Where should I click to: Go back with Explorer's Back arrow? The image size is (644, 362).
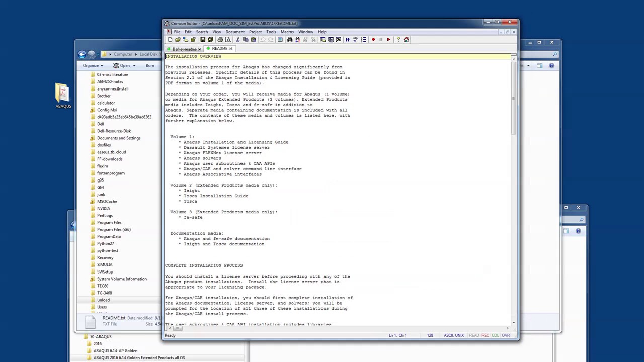pyautogui.click(x=82, y=54)
